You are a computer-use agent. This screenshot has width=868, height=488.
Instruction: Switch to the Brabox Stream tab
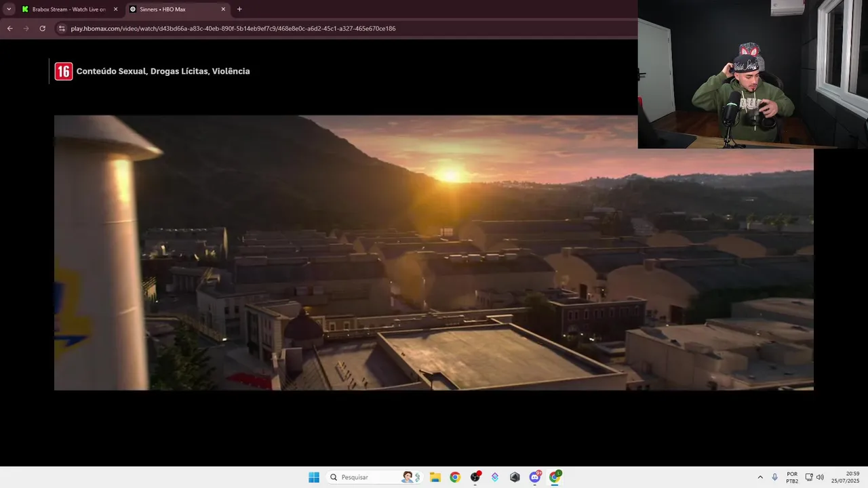point(68,9)
